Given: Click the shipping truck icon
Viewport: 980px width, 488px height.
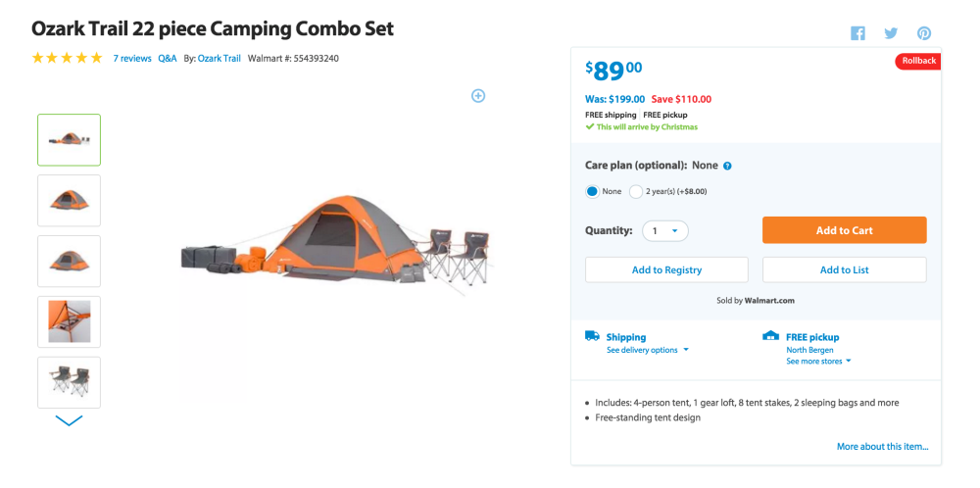Looking at the screenshot, I should pos(592,335).
